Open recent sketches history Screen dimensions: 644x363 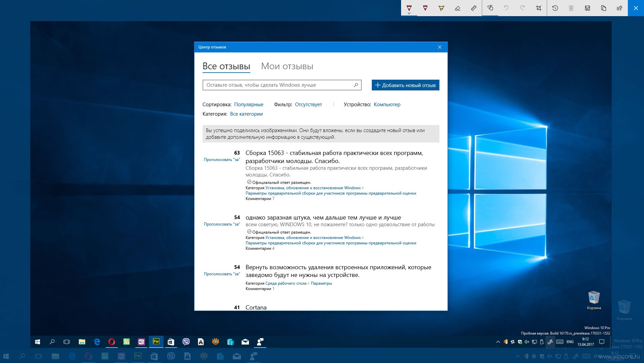coord(555,8)
